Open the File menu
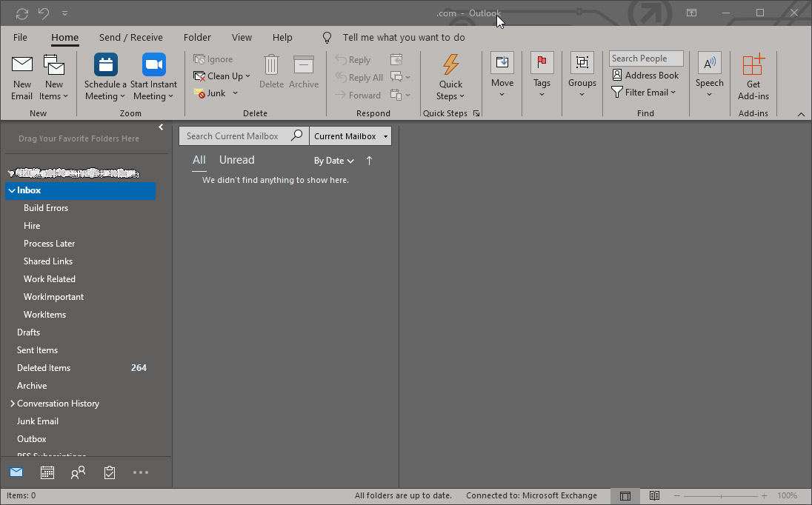Screen dimensions: 812x505 coord(20,37)
